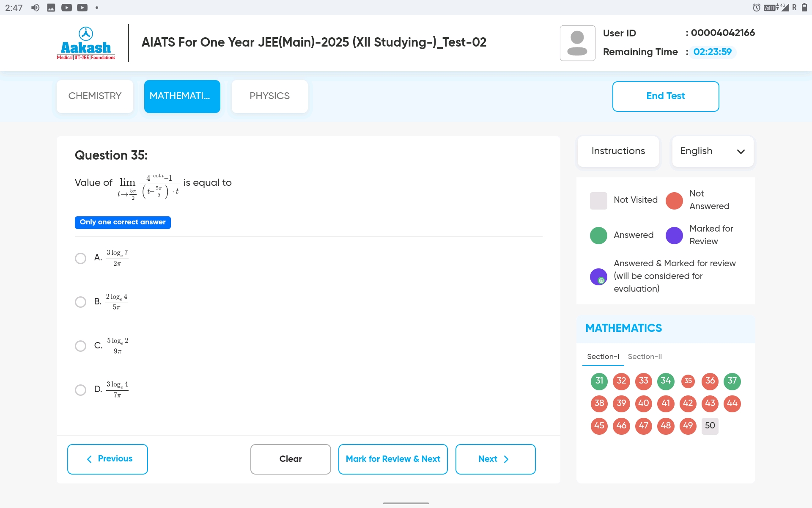The image size is (812, 508).
Task: Select option A radio button
Action: coord(80,258)
